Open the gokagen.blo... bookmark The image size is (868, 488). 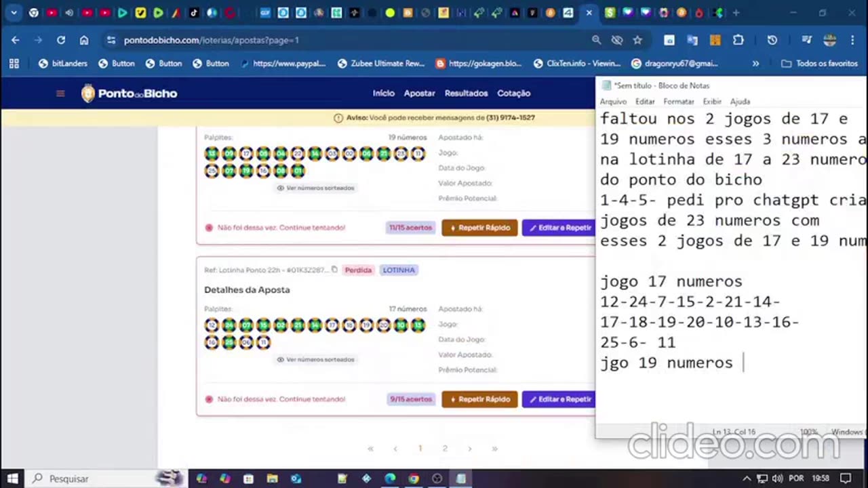pos(479,63)
